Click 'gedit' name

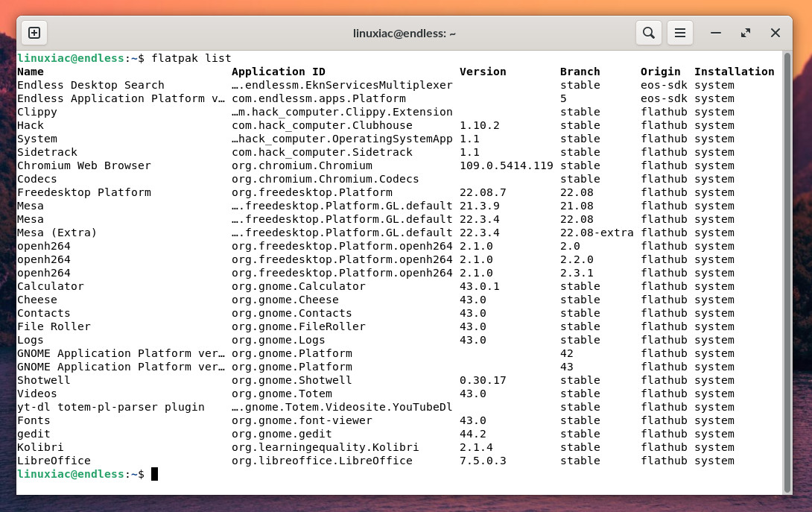tap(34, 434)
